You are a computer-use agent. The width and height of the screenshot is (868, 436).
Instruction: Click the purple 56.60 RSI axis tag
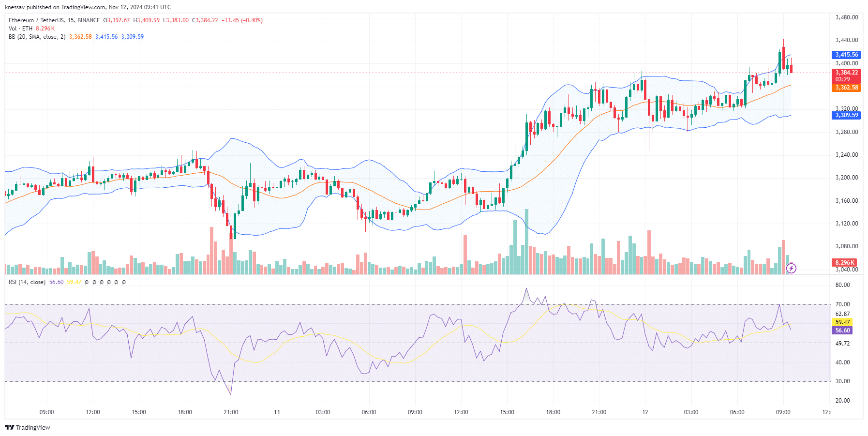[x=842, y=331]
